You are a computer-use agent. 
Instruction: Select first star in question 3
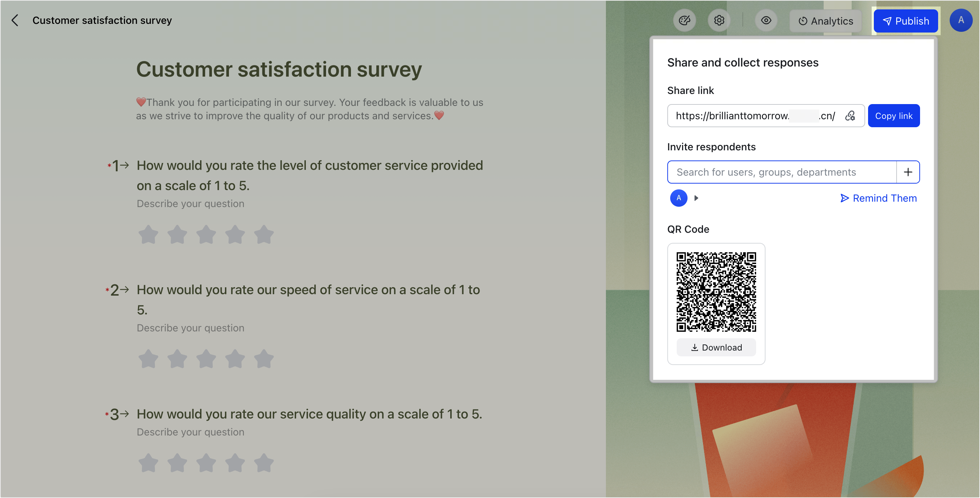coord(148,463)
